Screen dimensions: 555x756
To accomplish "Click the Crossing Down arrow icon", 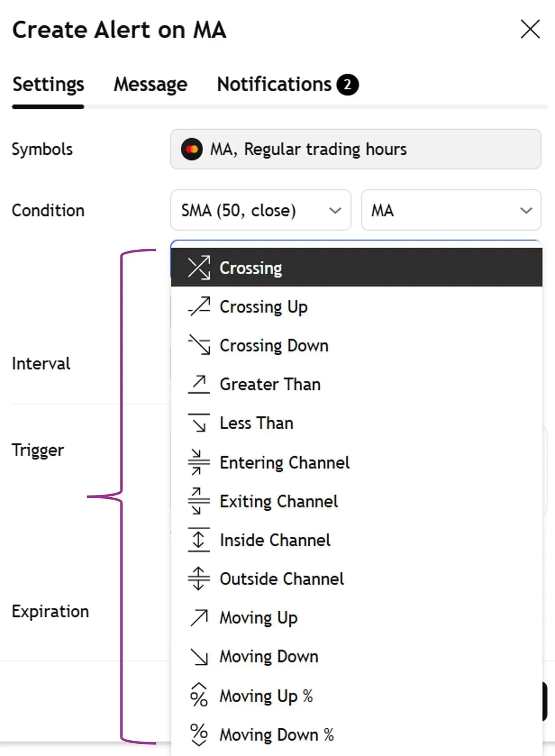I will 199,345.
